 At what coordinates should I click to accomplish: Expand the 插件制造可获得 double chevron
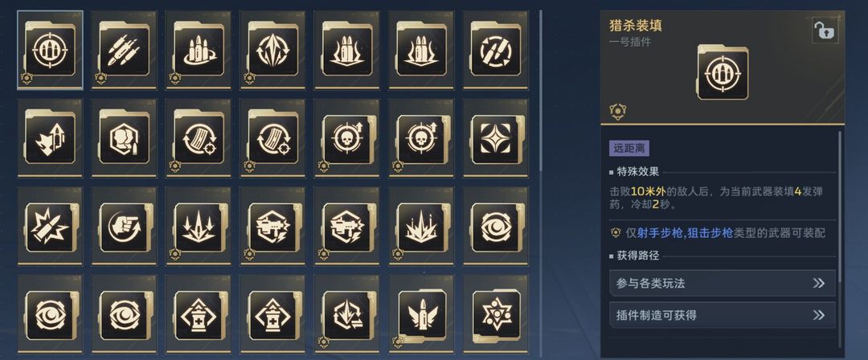(819, 315)
